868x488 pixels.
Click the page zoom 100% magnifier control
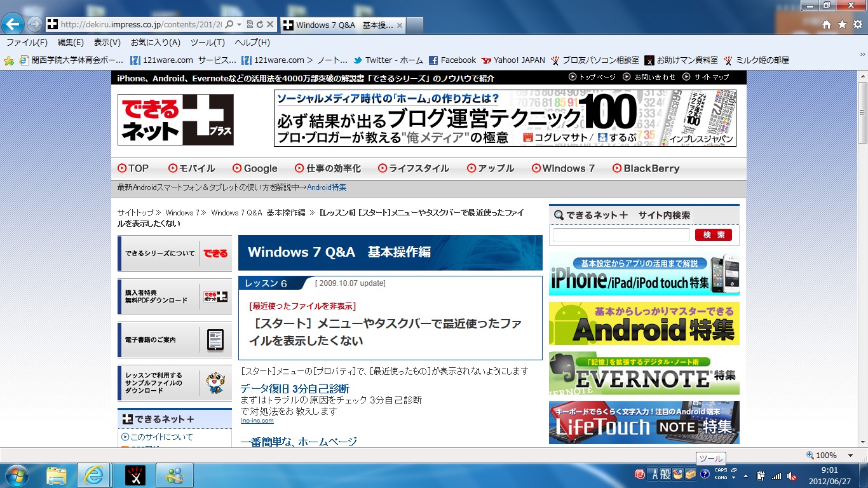click(x=822, y=456)
